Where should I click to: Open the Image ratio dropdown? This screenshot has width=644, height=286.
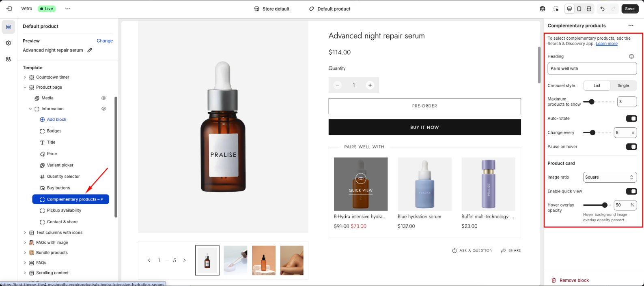pyautogui.click(x=610, y=177)
